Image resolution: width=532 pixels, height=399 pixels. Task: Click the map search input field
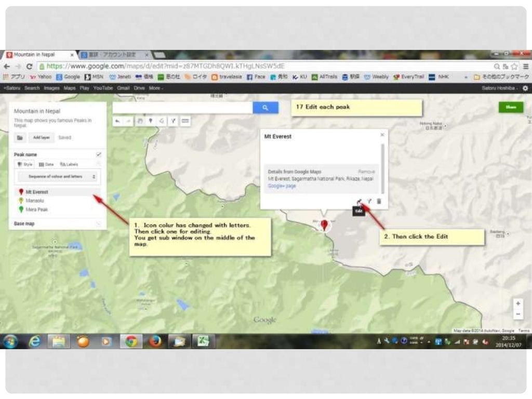[182, 108]
